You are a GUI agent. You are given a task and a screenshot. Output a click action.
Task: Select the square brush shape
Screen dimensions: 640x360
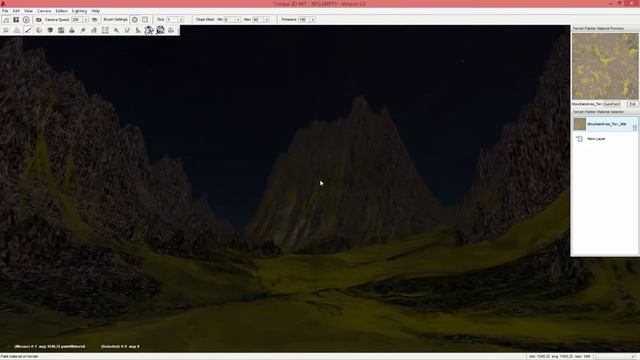click(145, 20)
